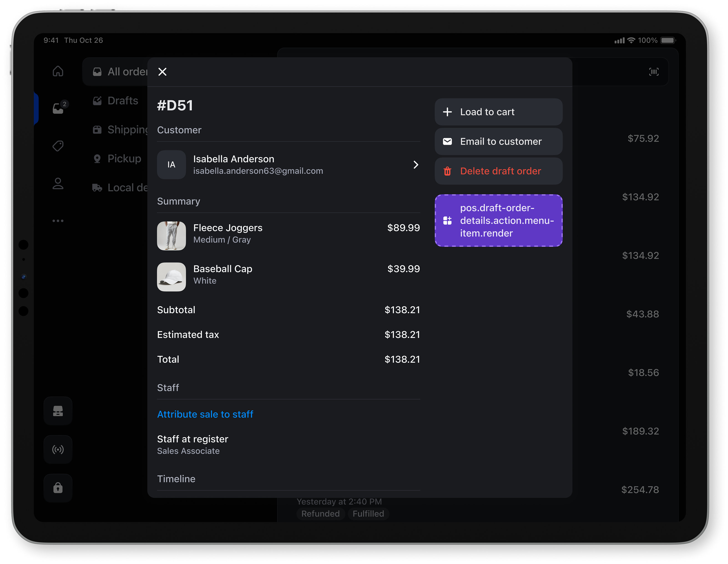
Task: Click isabella.anderson63@gmail.com email text
Action: (x=258, y=171)
